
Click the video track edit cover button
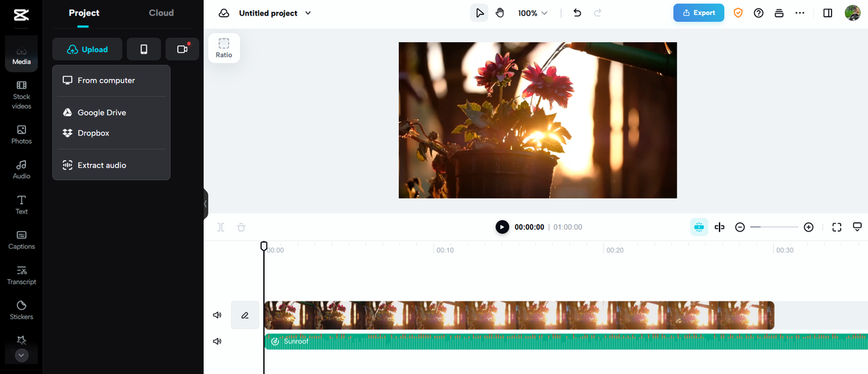tap(245, 315)
